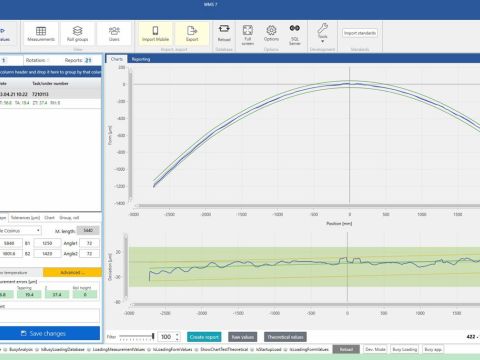Click the Filter value field 100

(x=166, y=337)
